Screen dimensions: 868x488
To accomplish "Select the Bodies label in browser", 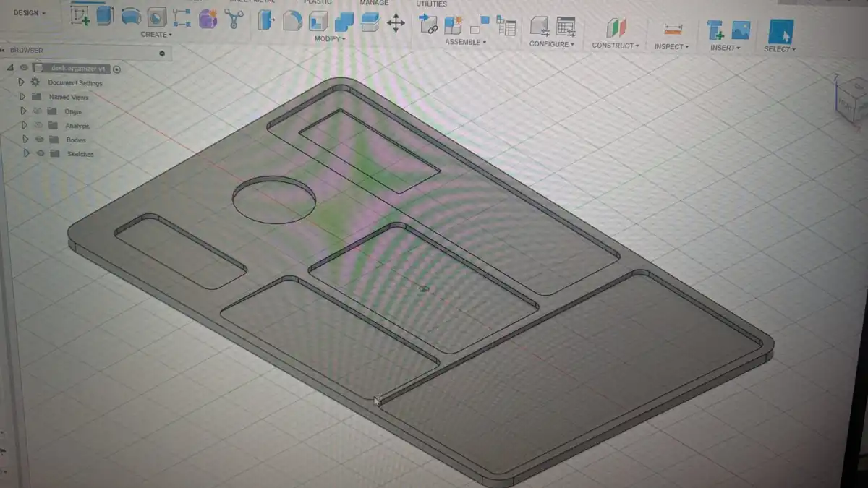I will [76, 140].
